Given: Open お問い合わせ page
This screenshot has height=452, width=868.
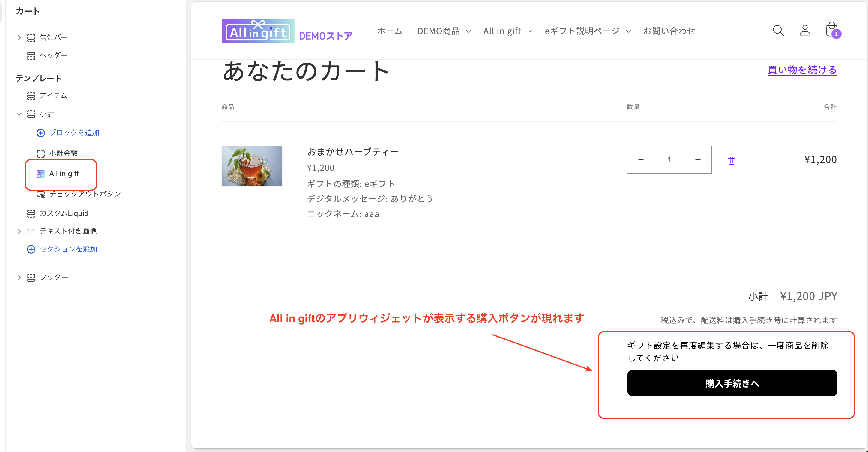Looking at the screenshot, I should click(x=669, y=31).
